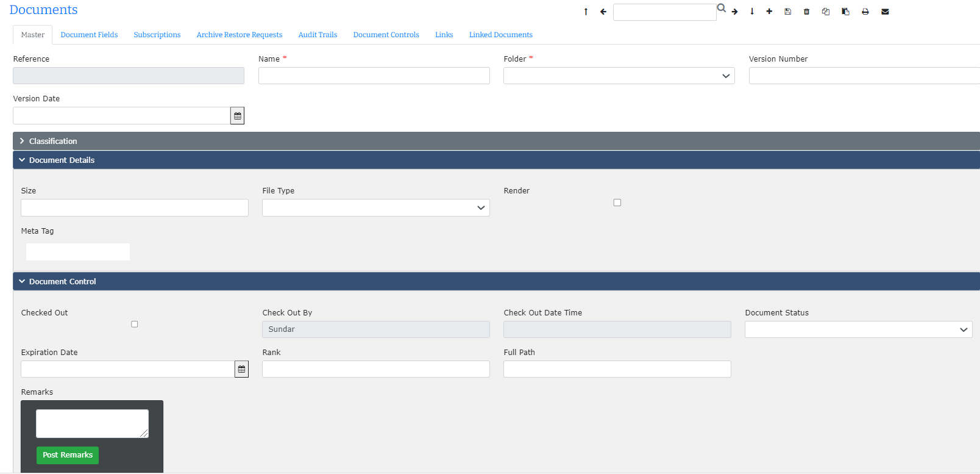Click the Post Remarks button
This screenshot has width=980, height=474.
point(68,455)
